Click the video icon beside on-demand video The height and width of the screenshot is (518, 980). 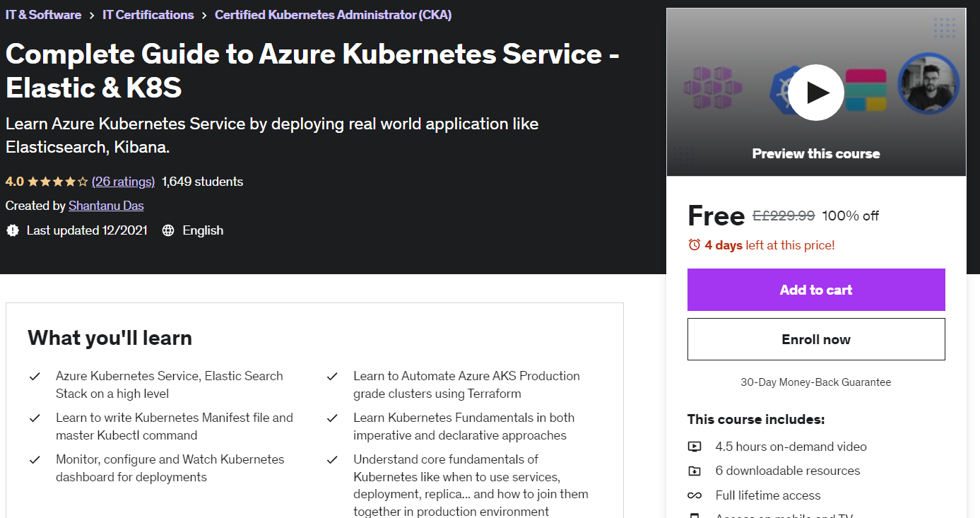[695, 447]
